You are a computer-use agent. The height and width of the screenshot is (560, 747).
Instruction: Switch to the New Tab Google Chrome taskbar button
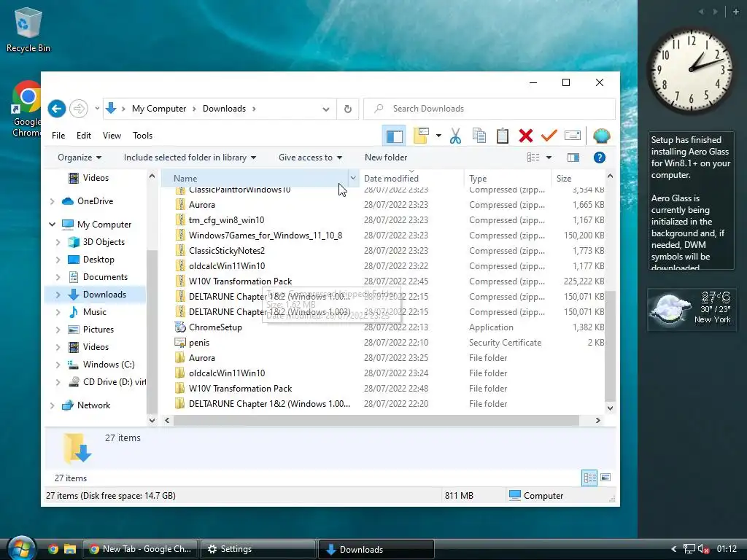point(139,549)
